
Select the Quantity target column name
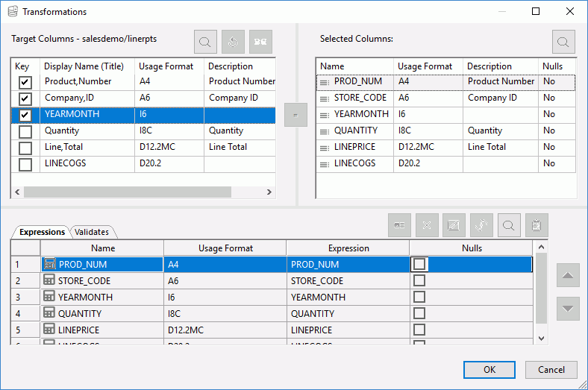[62, 130]
